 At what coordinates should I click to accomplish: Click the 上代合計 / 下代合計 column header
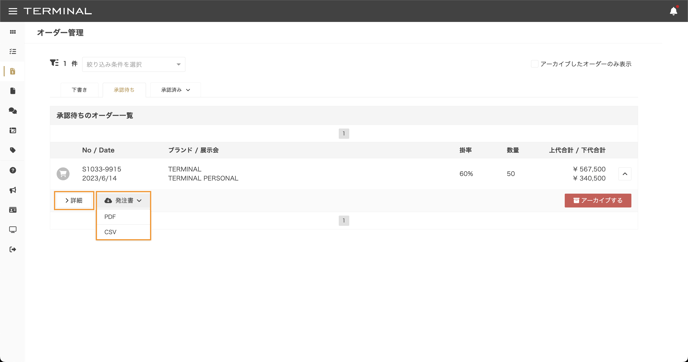[x=577, y=150]
